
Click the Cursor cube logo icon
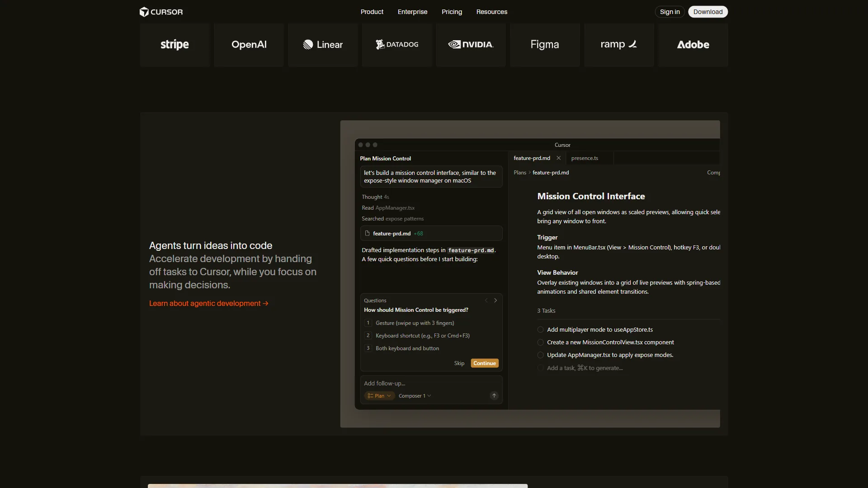click(x=144, y=12)
